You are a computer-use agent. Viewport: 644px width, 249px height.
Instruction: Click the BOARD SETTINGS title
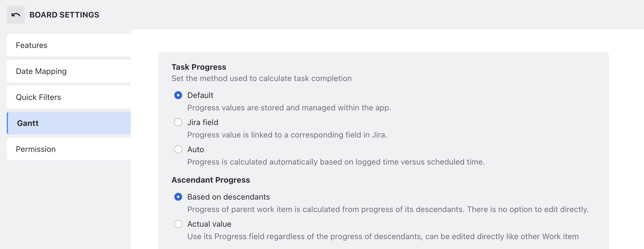coord(64,15)
